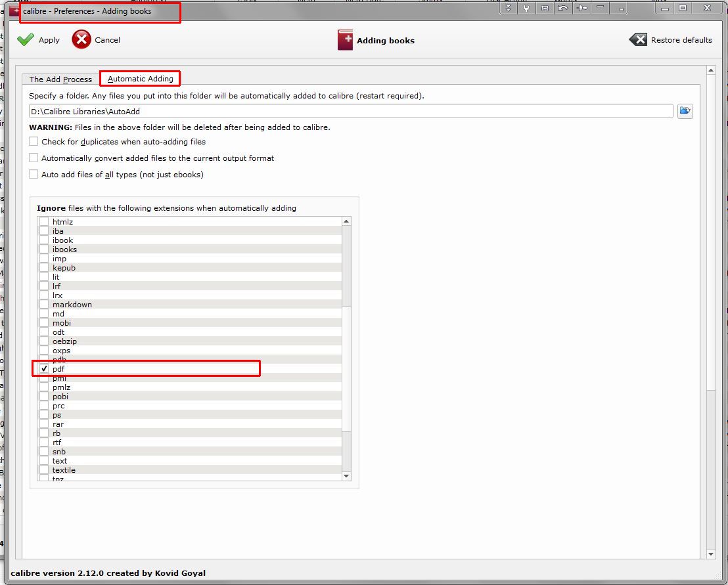Select the Automatic Adding tab
Image resolution: width=728 pixels, height=585 pixels.
coord(140,79)
